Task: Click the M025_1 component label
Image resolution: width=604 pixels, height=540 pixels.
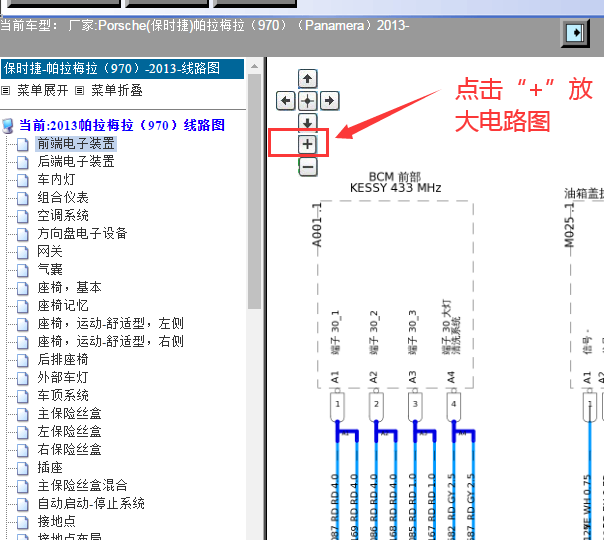Action: click(x=569, y=225)
